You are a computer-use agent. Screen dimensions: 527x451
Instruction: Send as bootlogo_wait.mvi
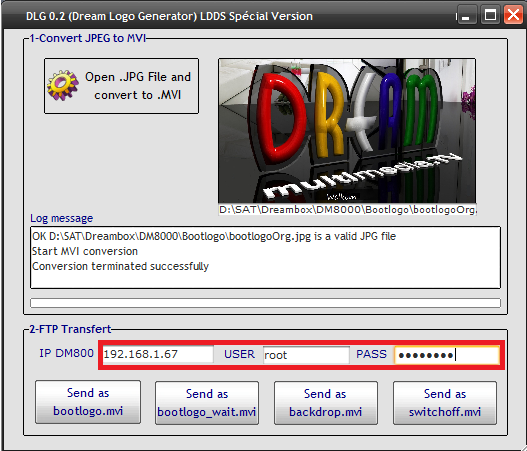tap(207, 403)
